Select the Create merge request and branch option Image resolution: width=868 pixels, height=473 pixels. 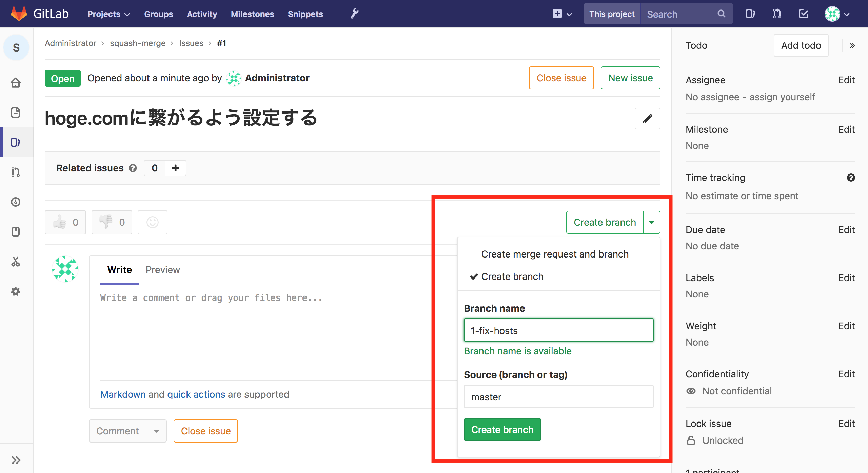(555, 254)
